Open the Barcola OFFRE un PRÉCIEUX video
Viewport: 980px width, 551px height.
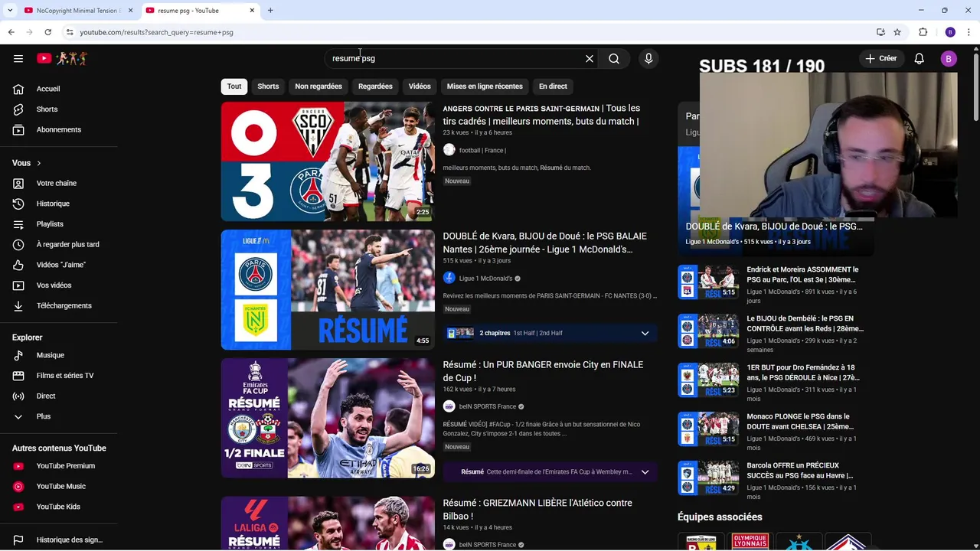800,471
